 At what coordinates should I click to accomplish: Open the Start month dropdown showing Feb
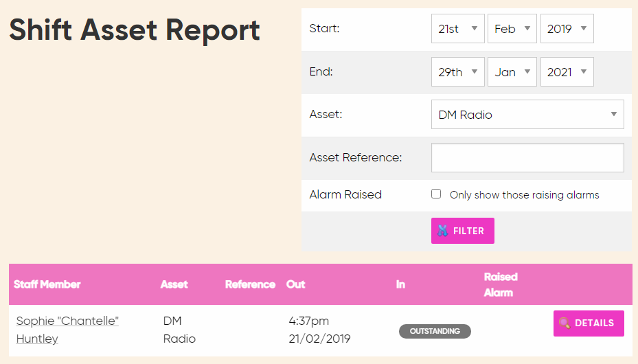pyautogui.click(x=512, y=29)
